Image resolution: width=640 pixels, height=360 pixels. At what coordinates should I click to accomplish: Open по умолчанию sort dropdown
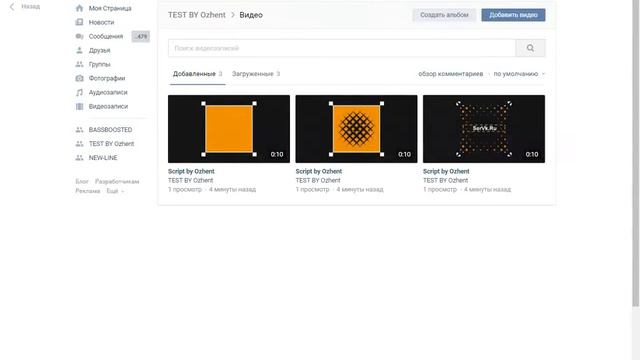tap(519, 74)
